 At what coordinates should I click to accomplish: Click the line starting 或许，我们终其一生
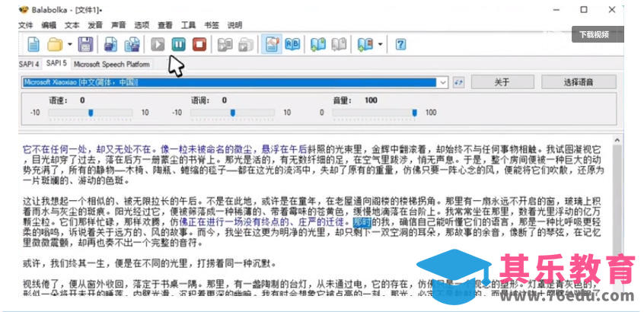(148, 263)
